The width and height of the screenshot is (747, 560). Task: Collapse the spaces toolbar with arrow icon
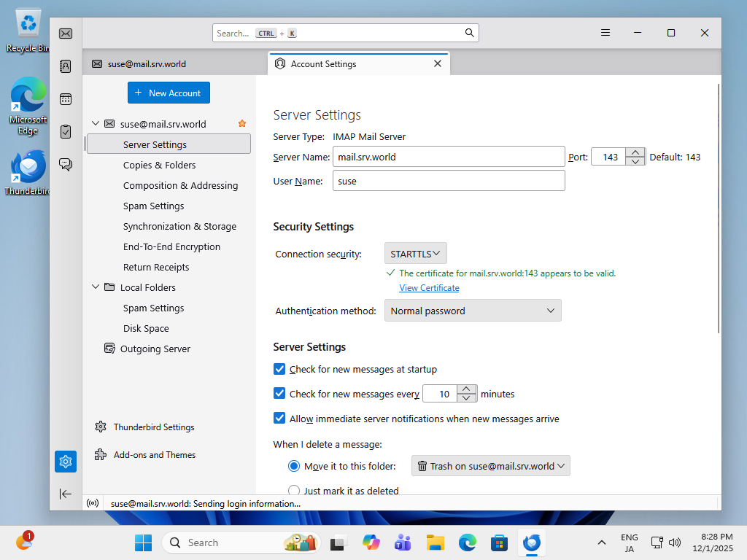[66, 494]
